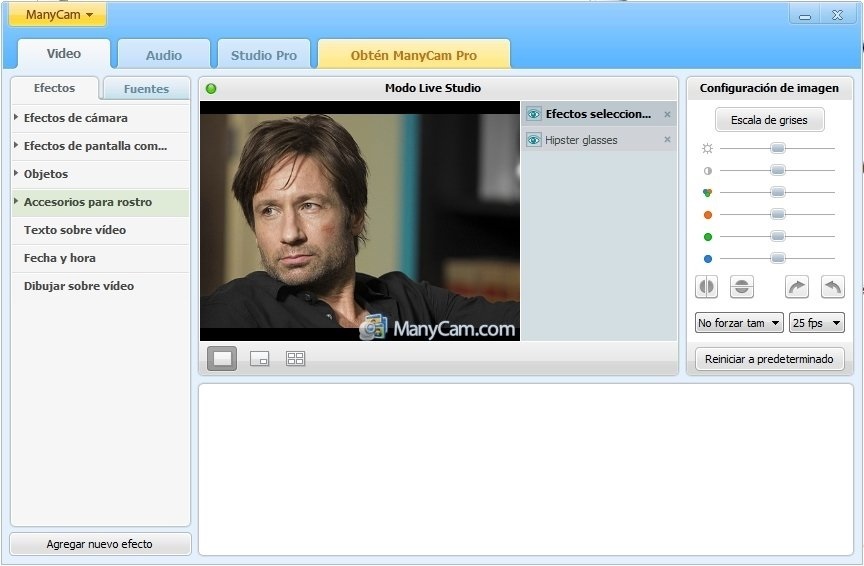864x566 pixels.
Task: Select the Efectos sub-tab
Action: click(x=54, y=88)
